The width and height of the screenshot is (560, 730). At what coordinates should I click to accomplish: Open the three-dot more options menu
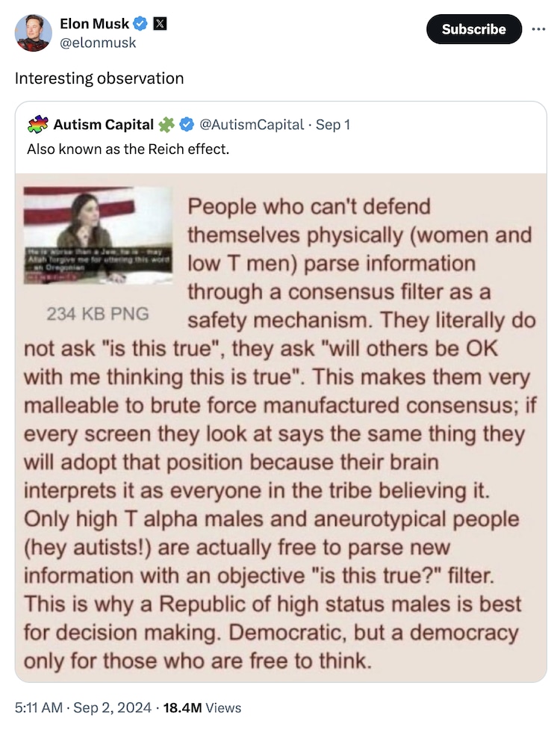[x=538, y=29]
